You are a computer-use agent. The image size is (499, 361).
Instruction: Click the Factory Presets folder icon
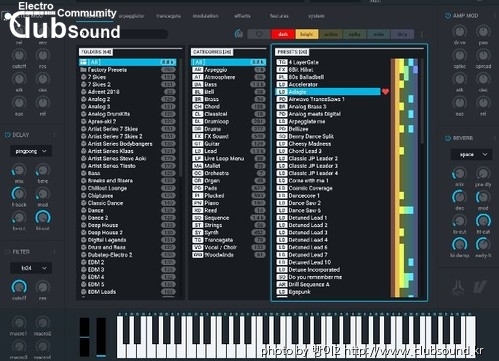pyautogui.click(x=83, y=70)
